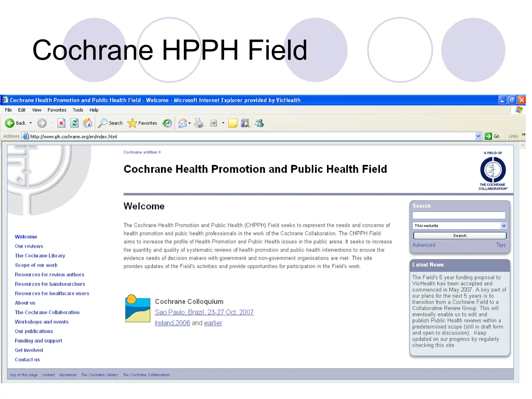Click the contact footer link
Image resolution: width=532 pixels, height=399 pixels.
point(48,375)
